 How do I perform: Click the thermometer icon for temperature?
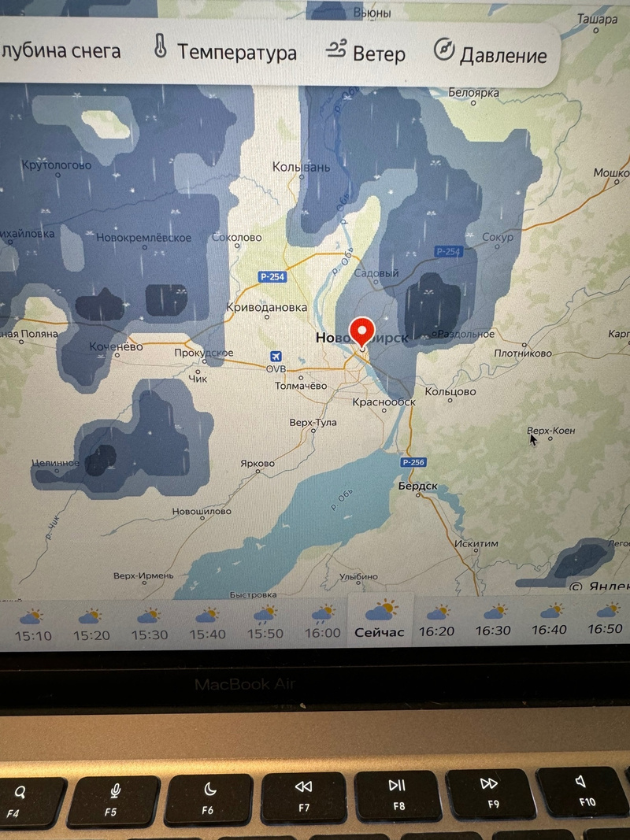click(160, 46)
